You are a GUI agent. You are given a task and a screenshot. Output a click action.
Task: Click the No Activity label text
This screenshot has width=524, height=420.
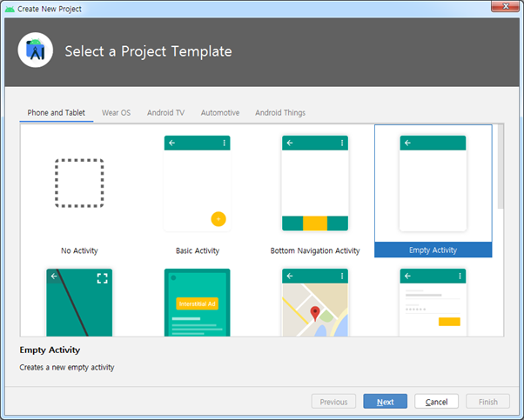[79, 250]
